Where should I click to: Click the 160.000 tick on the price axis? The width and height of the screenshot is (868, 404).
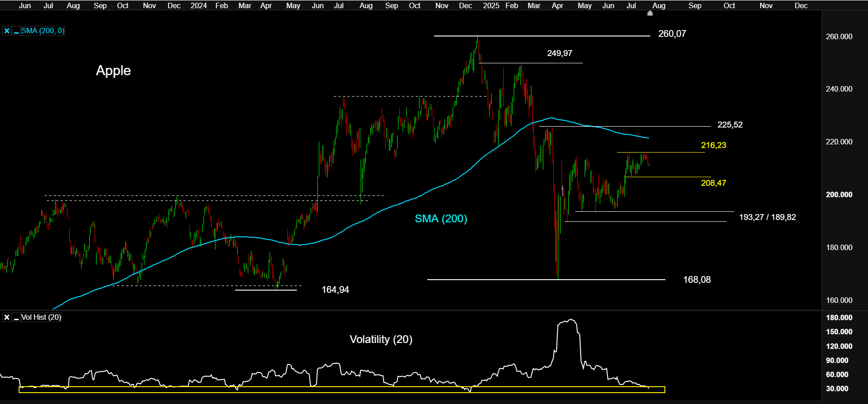839,300
